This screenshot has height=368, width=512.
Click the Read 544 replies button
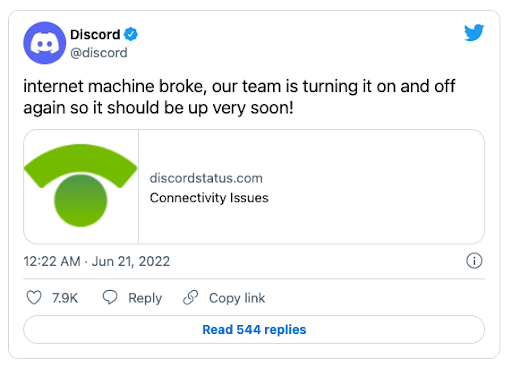(x=254, y=329)
